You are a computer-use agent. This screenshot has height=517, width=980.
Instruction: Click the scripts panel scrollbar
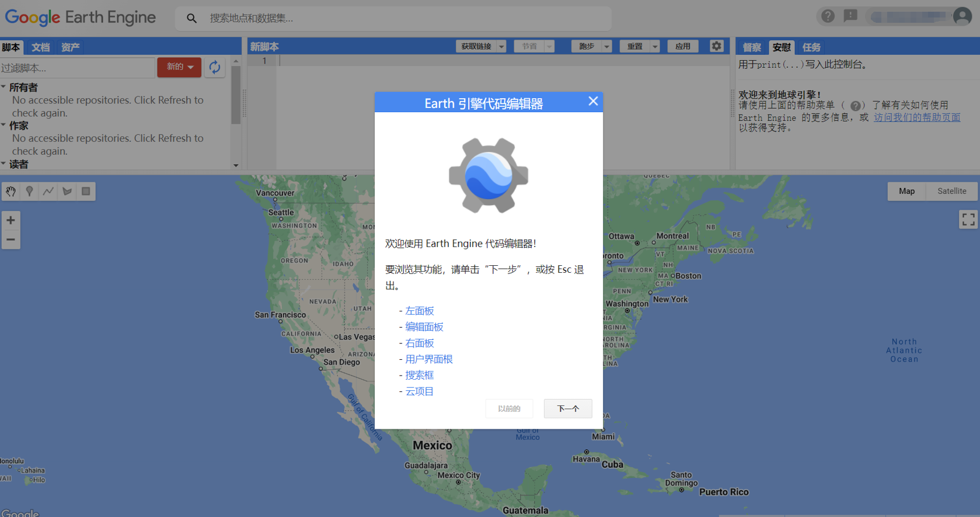pos(236,95)
